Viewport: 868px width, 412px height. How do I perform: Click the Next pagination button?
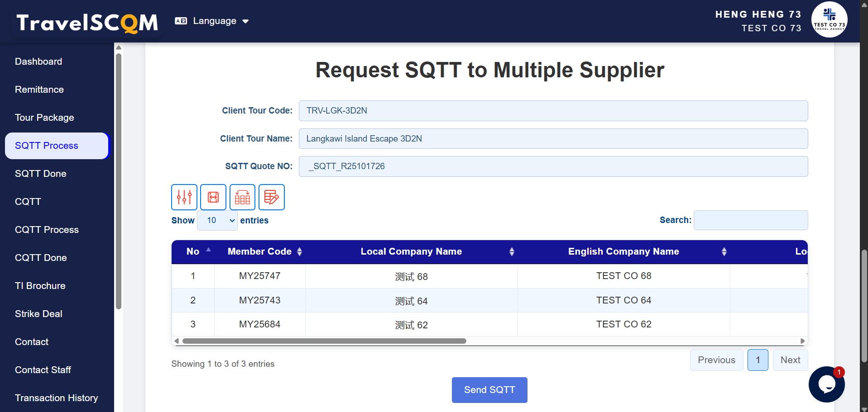point(790,360)
